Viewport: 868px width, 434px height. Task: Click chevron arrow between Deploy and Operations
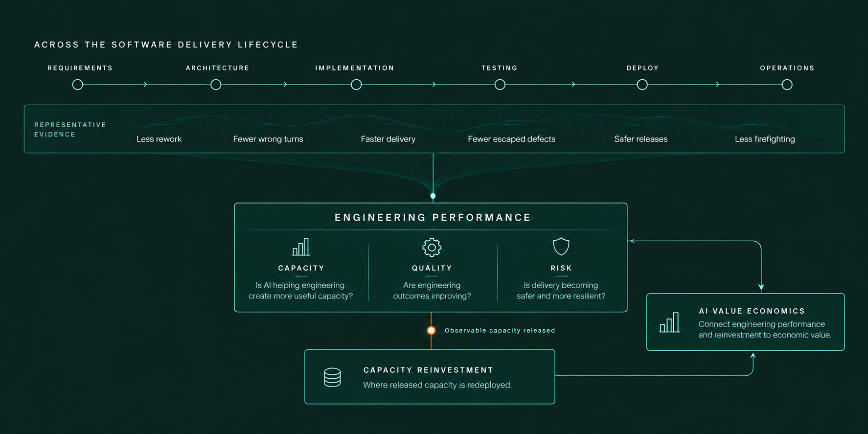(x=718, y=85)
